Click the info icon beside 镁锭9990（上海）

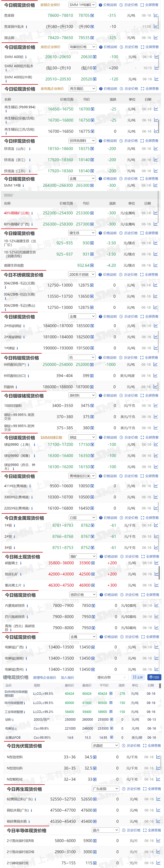pyautogui.click(x=34, y=444)
